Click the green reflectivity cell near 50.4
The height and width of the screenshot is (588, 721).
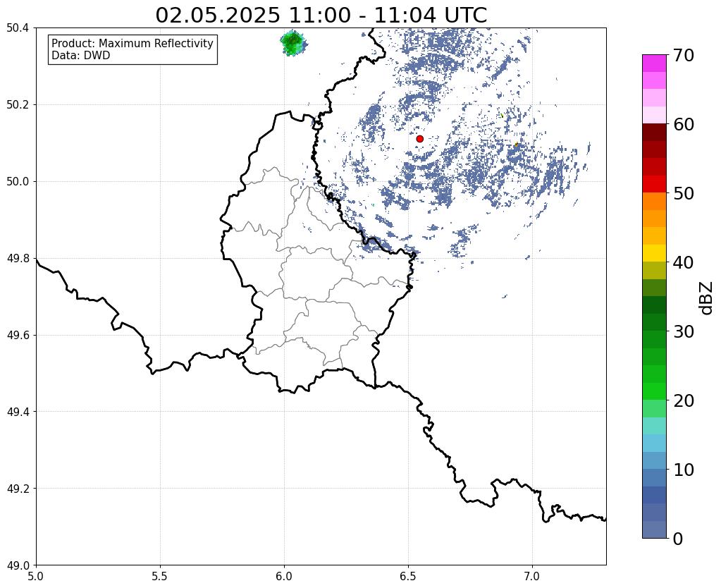point(293,43)
